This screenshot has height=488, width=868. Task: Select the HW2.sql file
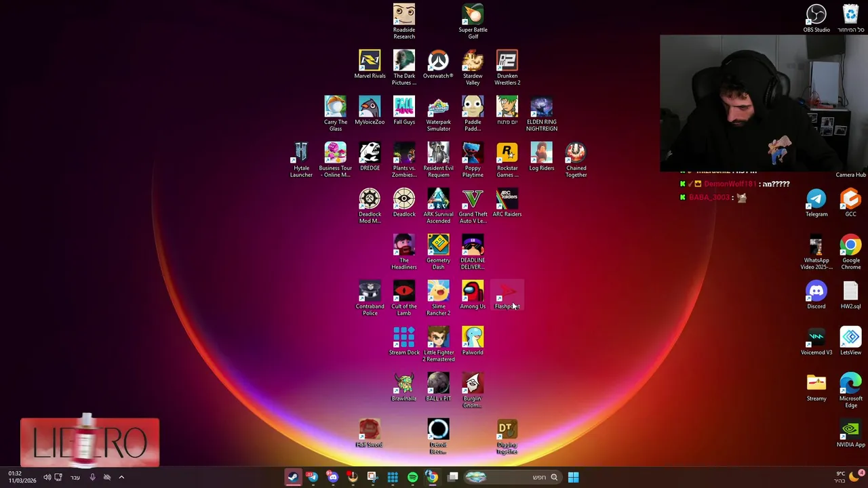(850, 295)
